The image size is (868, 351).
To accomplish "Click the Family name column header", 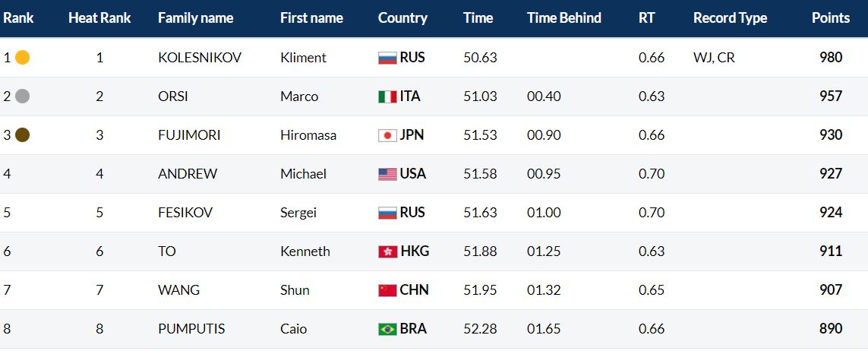I will pyautogui.click(x=195, y=18).
